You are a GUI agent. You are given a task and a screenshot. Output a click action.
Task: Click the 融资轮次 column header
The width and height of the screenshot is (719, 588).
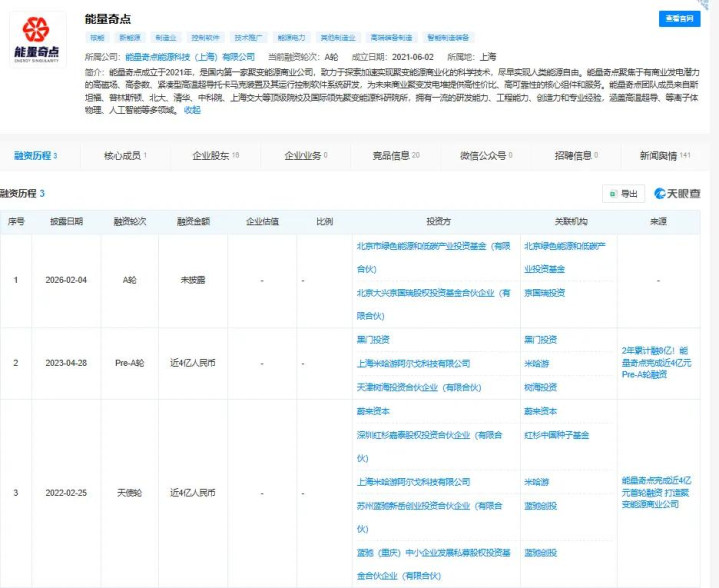click(130, 222)
